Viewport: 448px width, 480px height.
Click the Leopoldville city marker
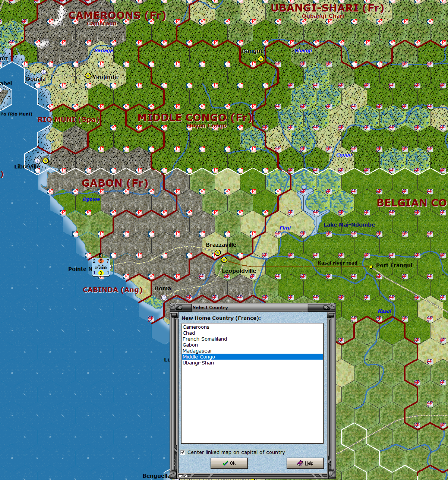click(224, 260)
